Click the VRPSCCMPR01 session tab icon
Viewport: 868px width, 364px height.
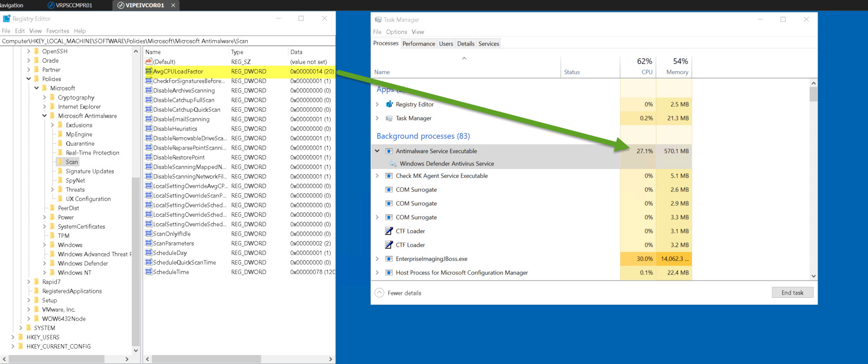pyautogui.click(x=51, y=5)
